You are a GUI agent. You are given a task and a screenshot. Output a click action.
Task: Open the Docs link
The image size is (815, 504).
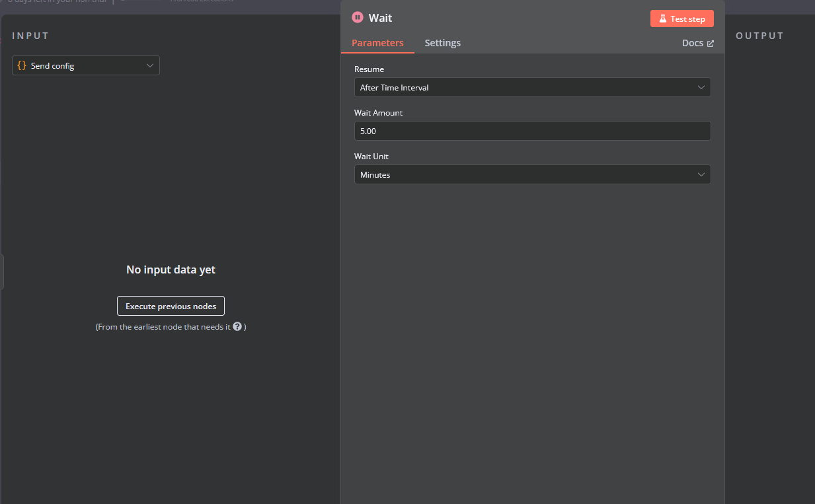(x=691, y=43)
